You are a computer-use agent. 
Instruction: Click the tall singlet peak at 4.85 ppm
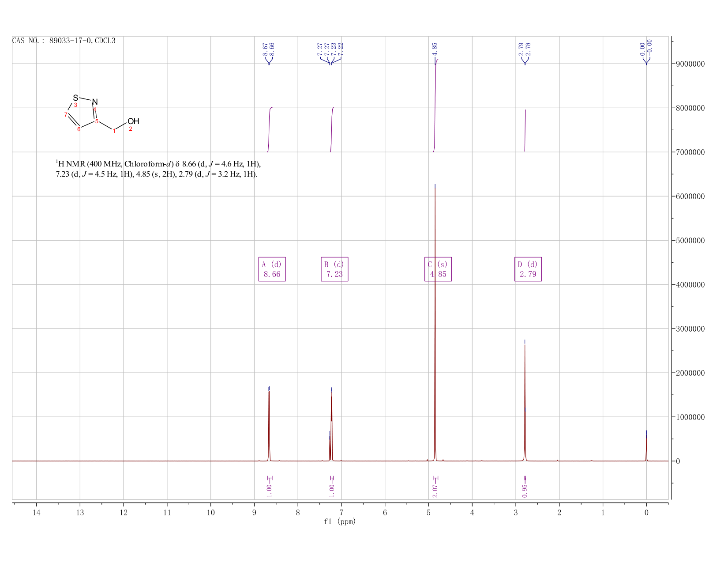[435, 322]
